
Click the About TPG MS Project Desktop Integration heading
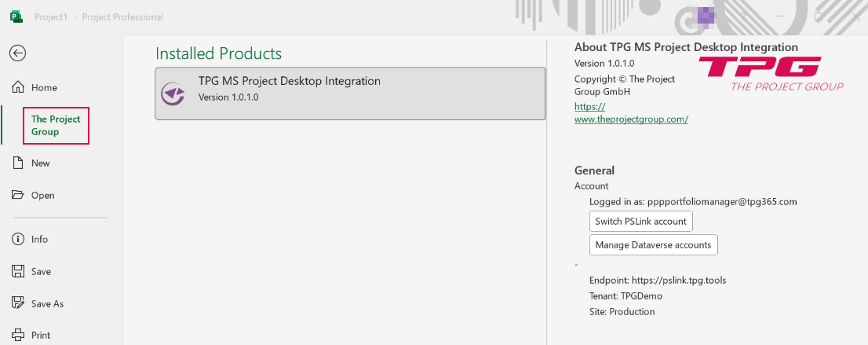[687, 47]
